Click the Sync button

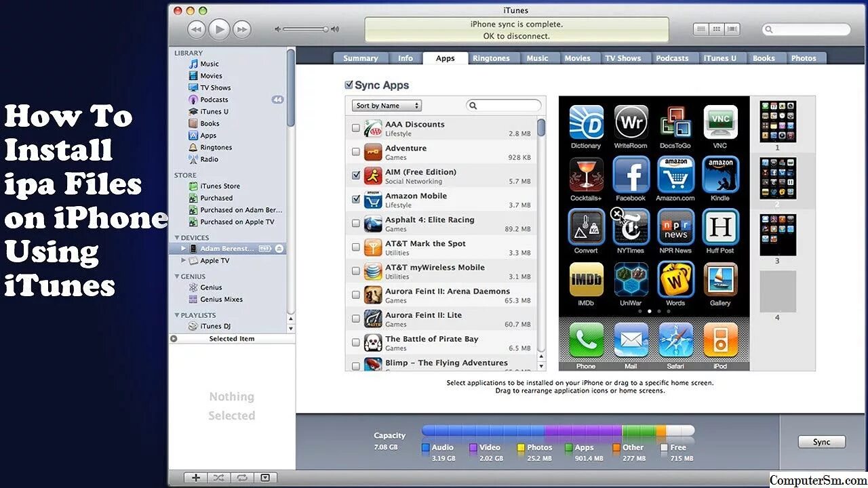[821, 442]
